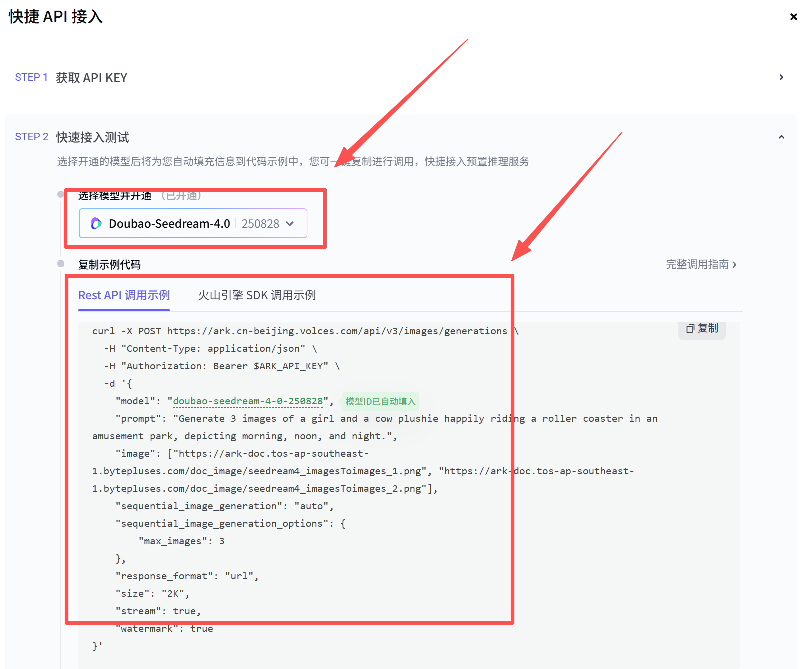The image size is (812, 669).
Task: Click the 获取 API KEY step title
Action: coord(91,78)
